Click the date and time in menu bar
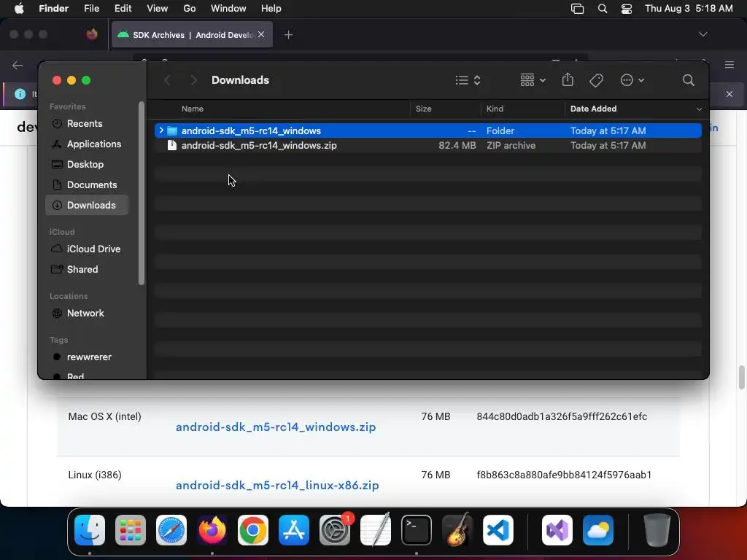 tap(689, 9)
